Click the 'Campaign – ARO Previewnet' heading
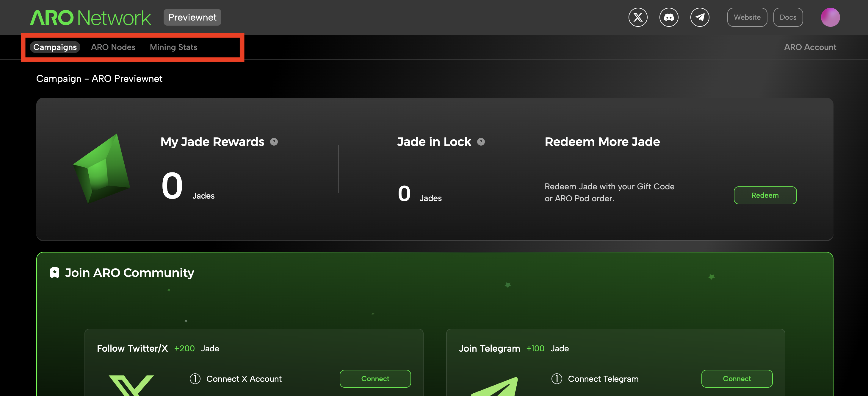 [x=99, y=79]
